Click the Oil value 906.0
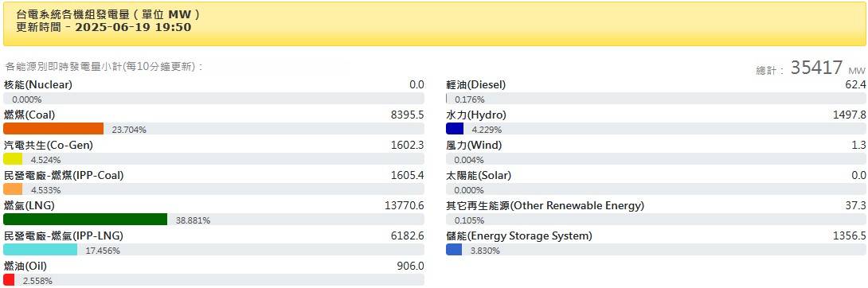 (x=410, y=266)
